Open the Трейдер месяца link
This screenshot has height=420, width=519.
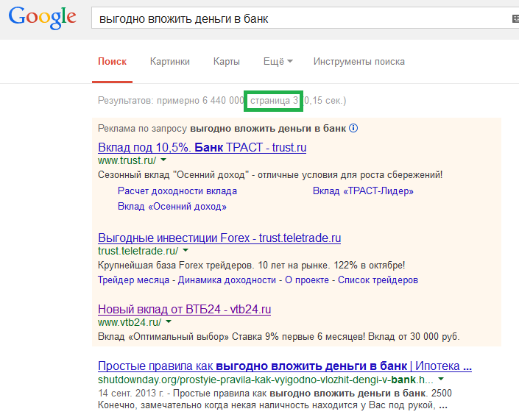pos(133,280)
